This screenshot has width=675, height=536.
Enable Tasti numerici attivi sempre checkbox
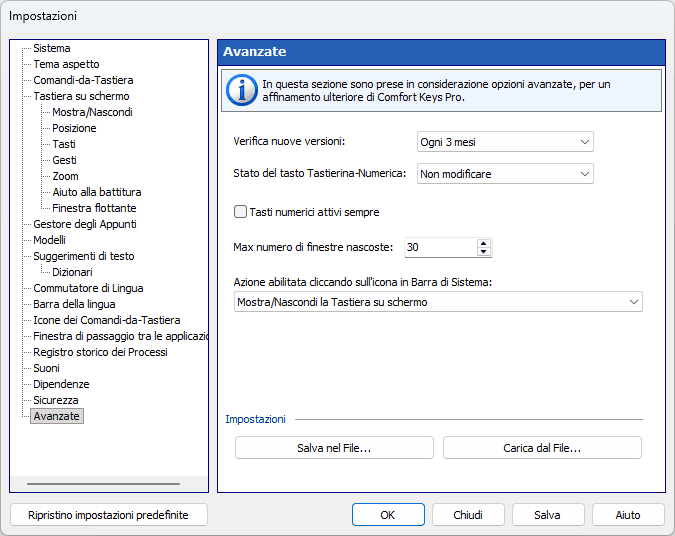pyautogui.click(x=240, y=212)
